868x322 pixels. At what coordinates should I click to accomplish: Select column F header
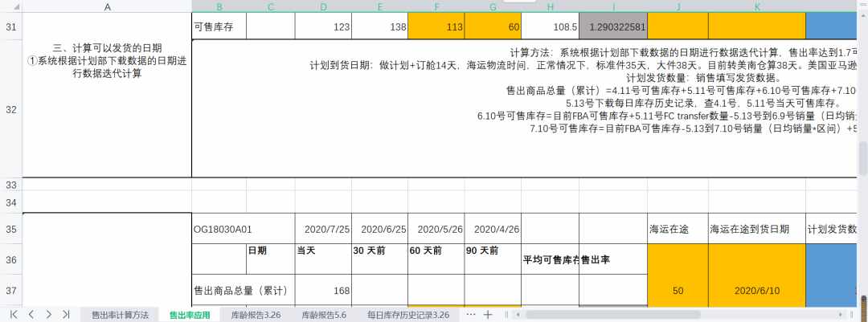[436, 6]
